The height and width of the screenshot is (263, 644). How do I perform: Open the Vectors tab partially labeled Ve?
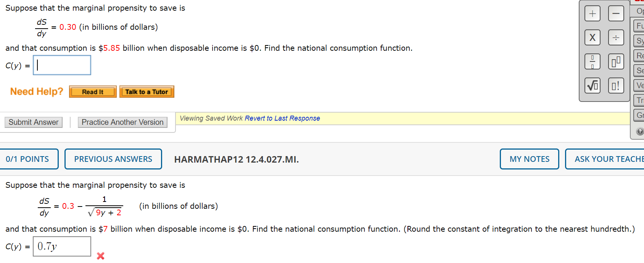(639, 86)
